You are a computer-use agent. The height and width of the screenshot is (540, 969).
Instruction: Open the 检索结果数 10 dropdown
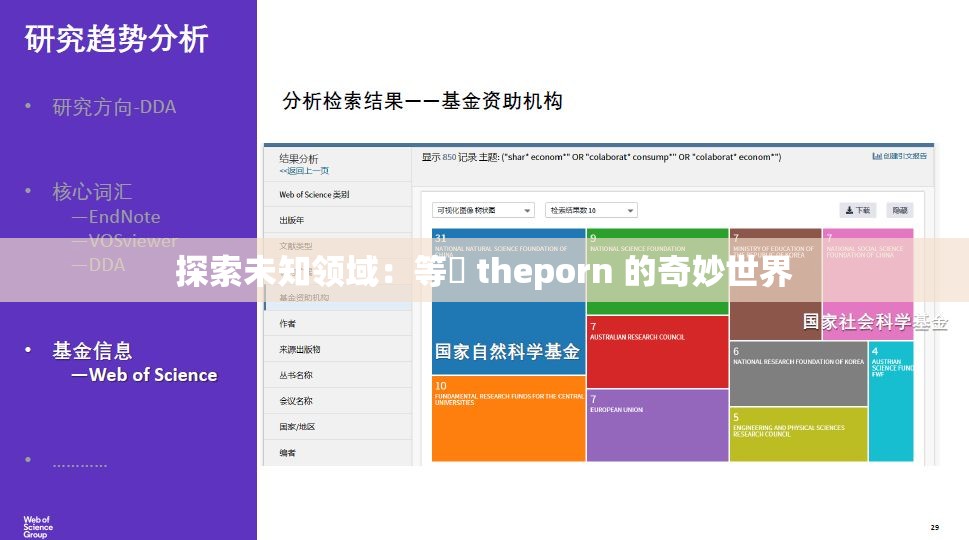click(x=591, y=210)
